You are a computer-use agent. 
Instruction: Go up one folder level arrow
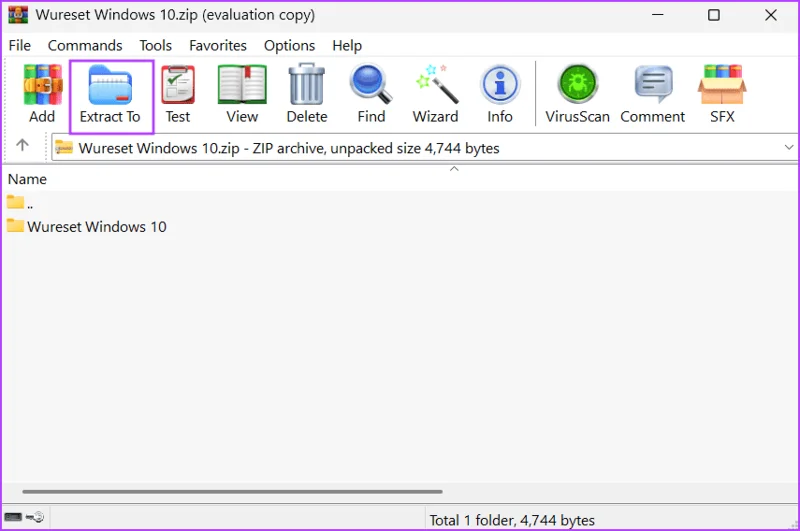click(x=22, y=145)
